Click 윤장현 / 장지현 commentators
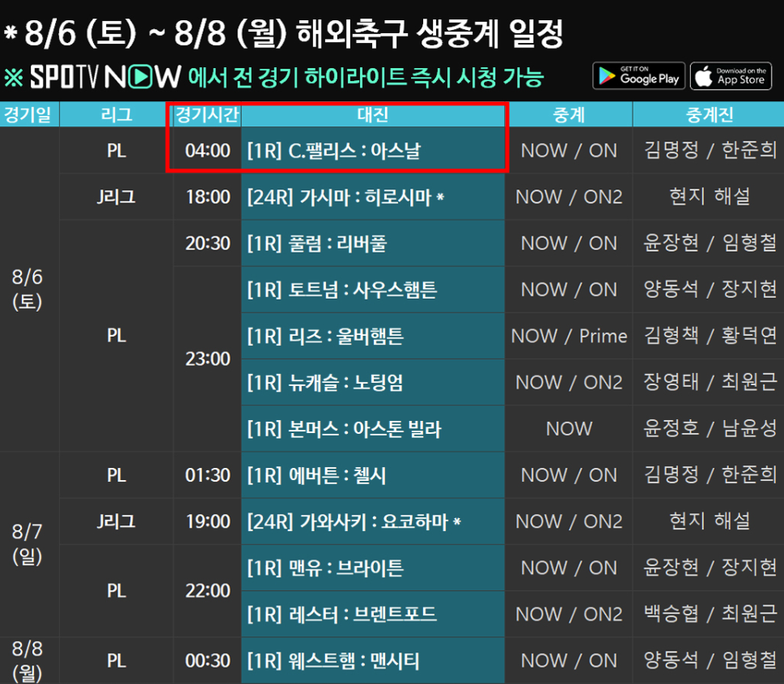 (x=710, y=567)
